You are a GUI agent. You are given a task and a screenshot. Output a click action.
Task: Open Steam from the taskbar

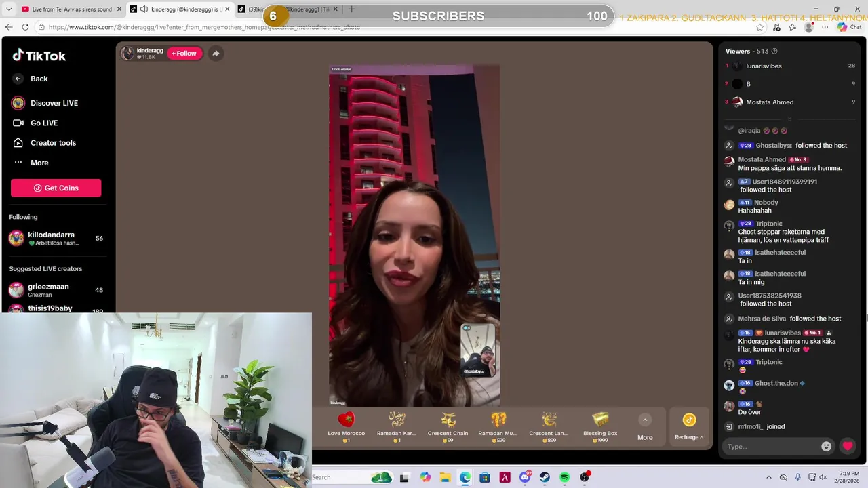[545, 477]
